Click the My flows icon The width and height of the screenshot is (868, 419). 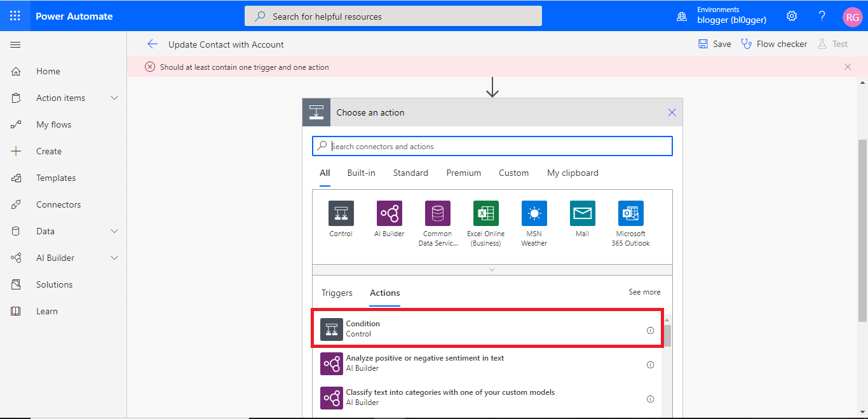pyautogui.click(x=16, y=124)
